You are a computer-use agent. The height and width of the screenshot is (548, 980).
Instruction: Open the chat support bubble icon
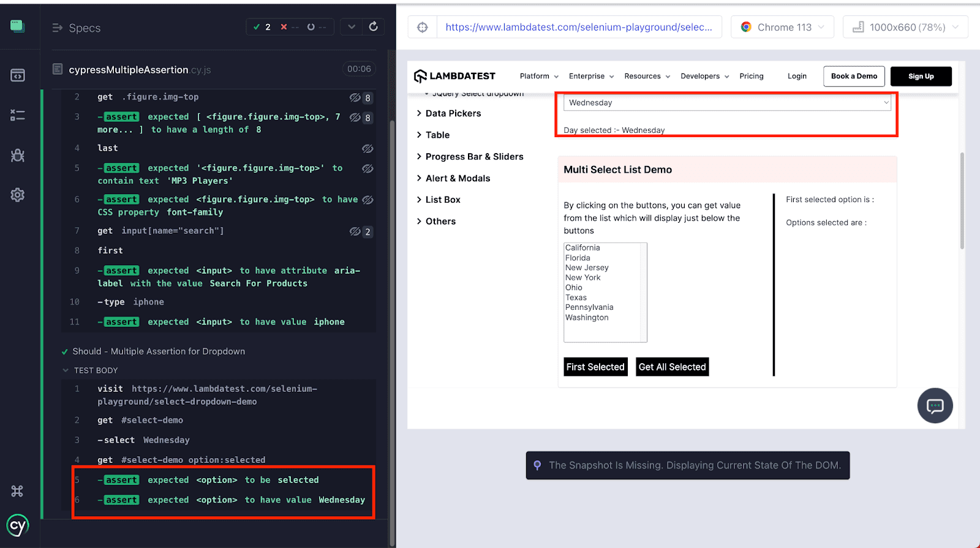click(935, 405)
